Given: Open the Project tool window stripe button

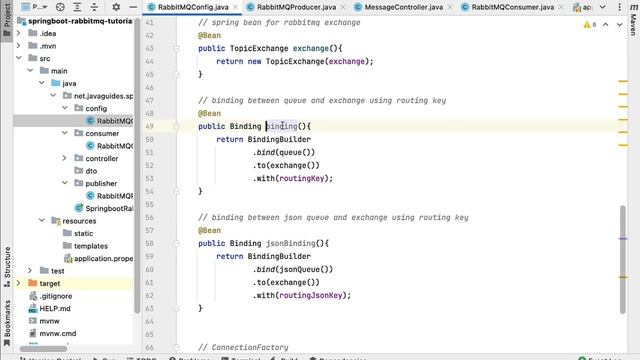Looking at the screenshot, I should pyautogui.click(x=7, y=20).
